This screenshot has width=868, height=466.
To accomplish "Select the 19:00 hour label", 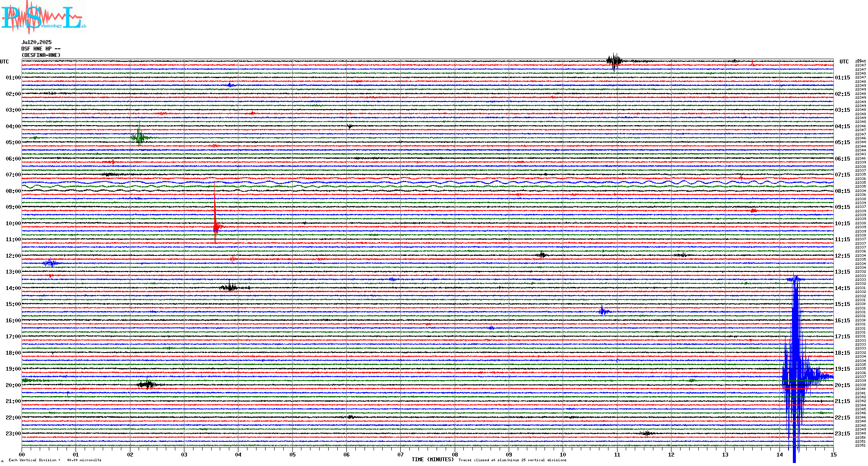I will [13, 369].
